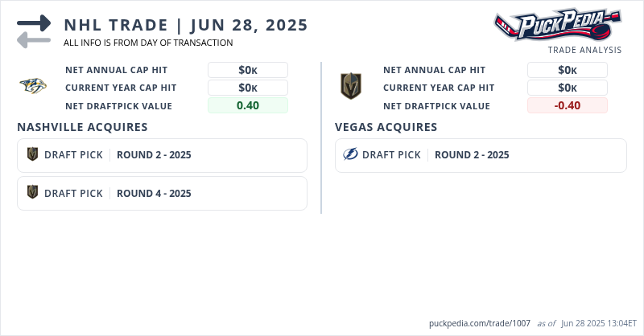Click the Nashville Predators team logo
Image resolution: width=644 pixels, height=336 pixels.
pos(34,87)
